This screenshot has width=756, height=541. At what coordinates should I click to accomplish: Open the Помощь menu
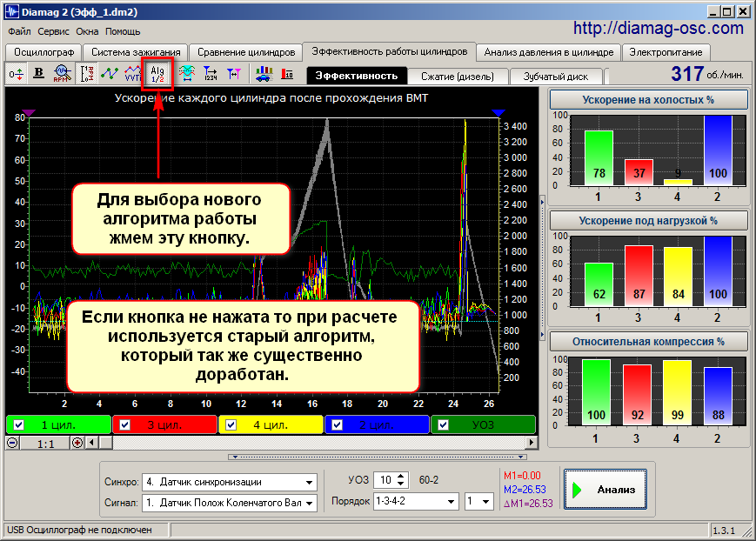123,31
